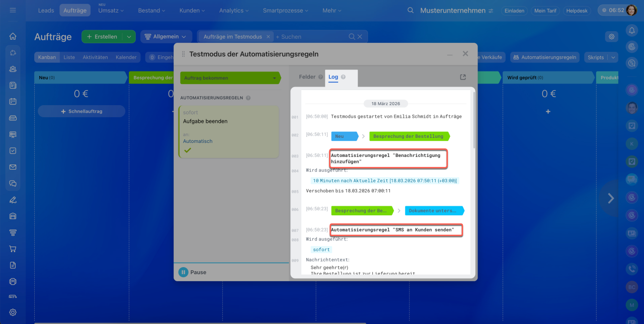Click the green Erstellen button
The image size is (644, 324).
pyautogui.click(x=103, y=37)
